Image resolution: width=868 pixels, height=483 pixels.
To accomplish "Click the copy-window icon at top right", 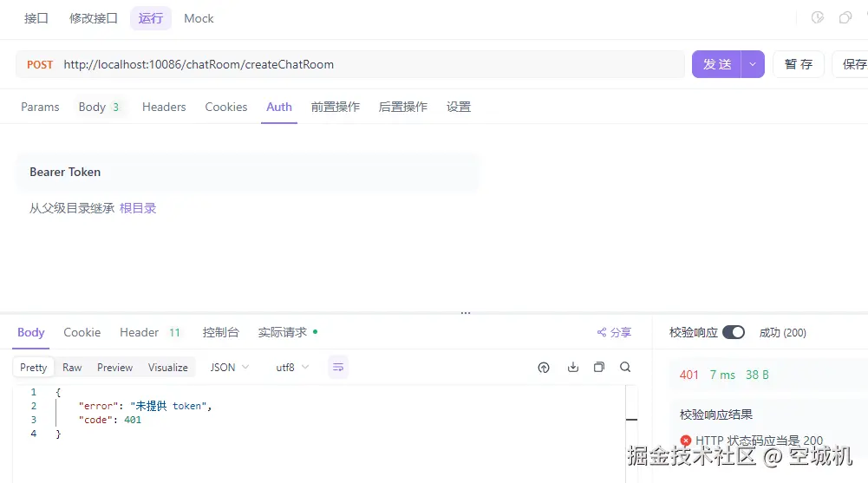I will coord(845,18).
